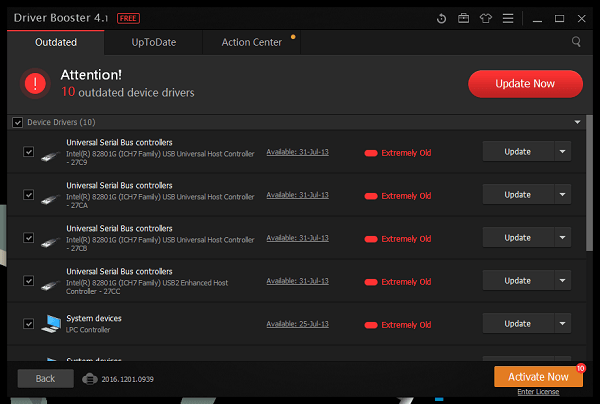Screen dimensions: 600x404
Task: Click the orange Action Center notification dot
Action: pyautogui.click(x=293, y=37)
